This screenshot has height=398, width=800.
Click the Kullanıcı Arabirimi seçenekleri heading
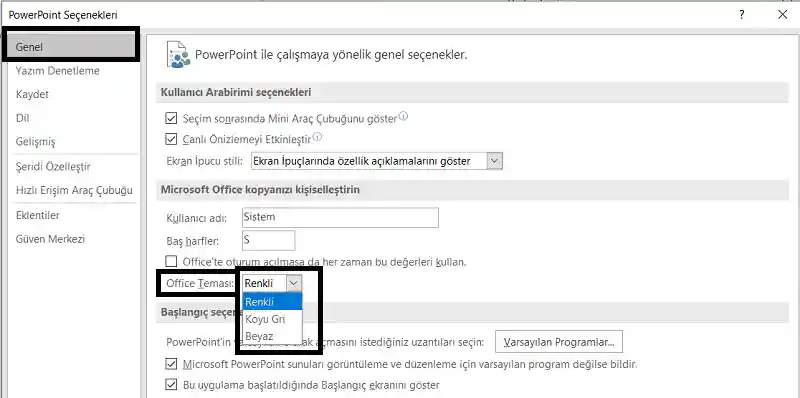pyautogui.click(x=236, y=92)
